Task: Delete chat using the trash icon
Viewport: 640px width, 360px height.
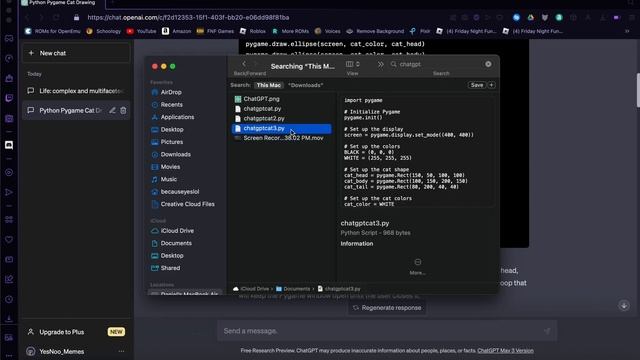Action: (x=123, y=110)
